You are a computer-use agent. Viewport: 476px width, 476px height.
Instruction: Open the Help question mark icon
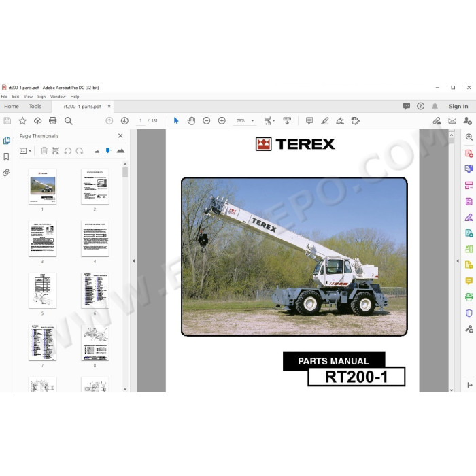pyautogui.click(x=420, y=106)
